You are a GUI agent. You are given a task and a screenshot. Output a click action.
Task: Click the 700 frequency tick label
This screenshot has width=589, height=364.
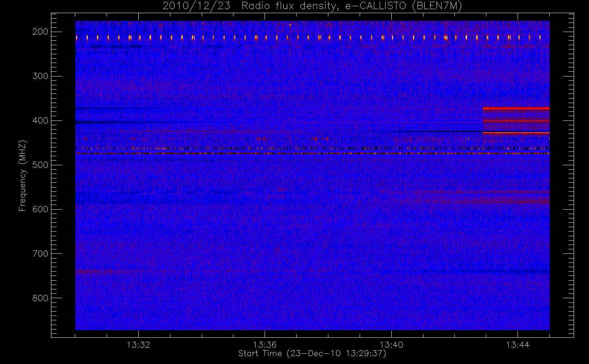tap(40, 254)
